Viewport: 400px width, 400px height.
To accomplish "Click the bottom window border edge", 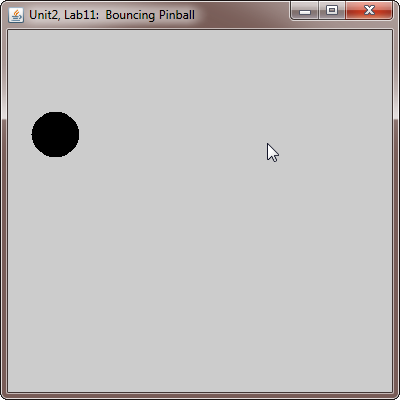I will point(200,396).
